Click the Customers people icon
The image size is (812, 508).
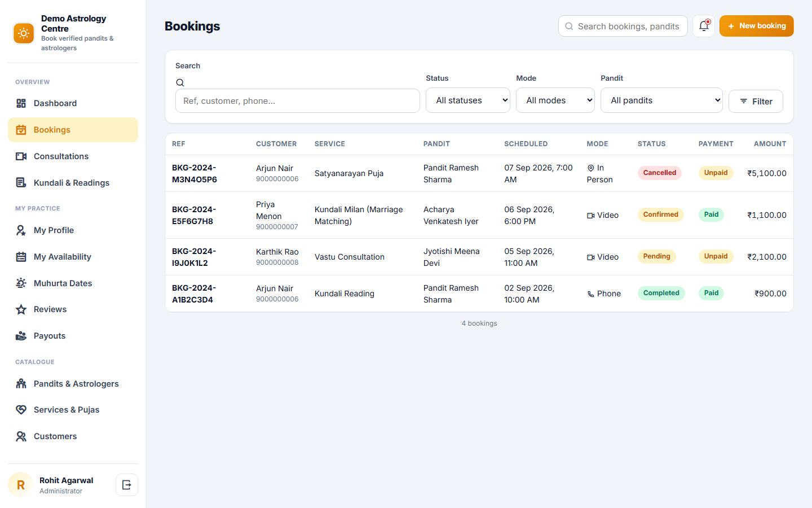[x=21, y=436]
